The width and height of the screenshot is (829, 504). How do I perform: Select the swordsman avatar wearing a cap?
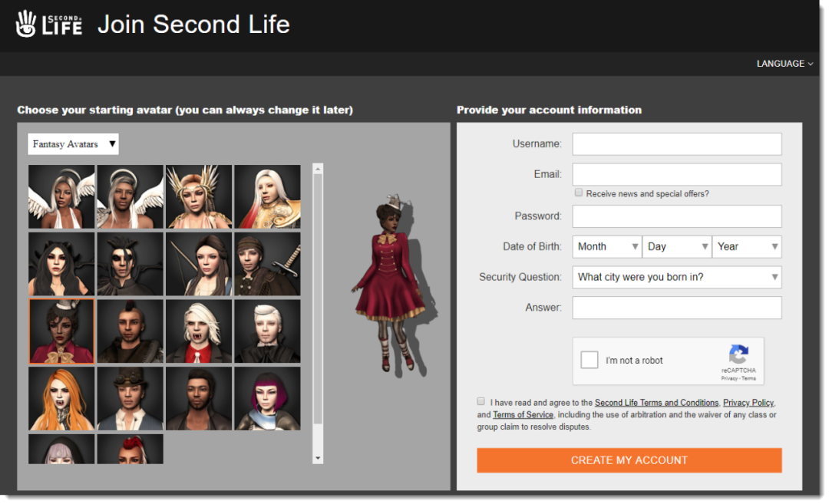pyautogui.click(x=268, y=264)
